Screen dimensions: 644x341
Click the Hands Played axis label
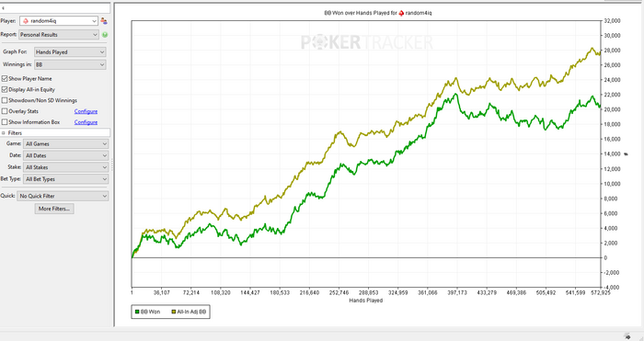[x=365, y=301]
